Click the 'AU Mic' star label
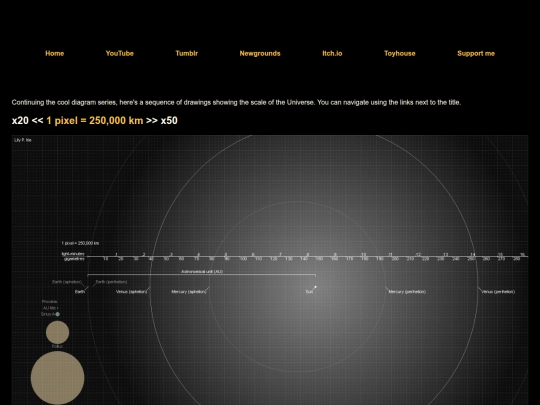 tap(50, 308)
